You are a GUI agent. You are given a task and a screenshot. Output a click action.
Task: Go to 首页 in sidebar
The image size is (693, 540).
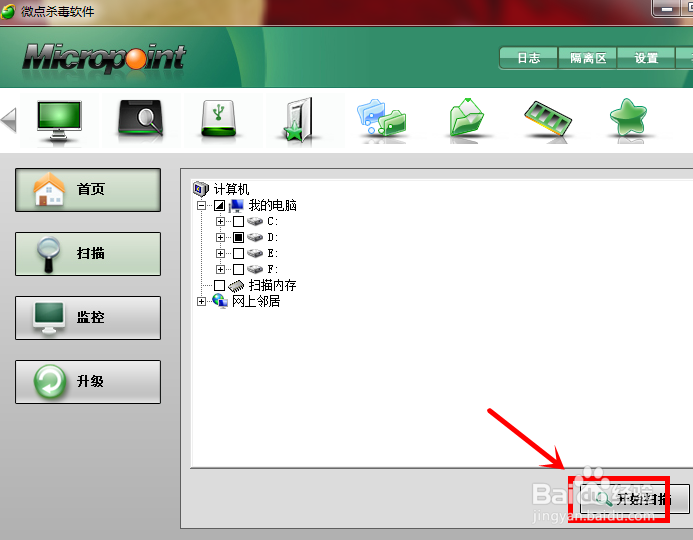[88, 190]
